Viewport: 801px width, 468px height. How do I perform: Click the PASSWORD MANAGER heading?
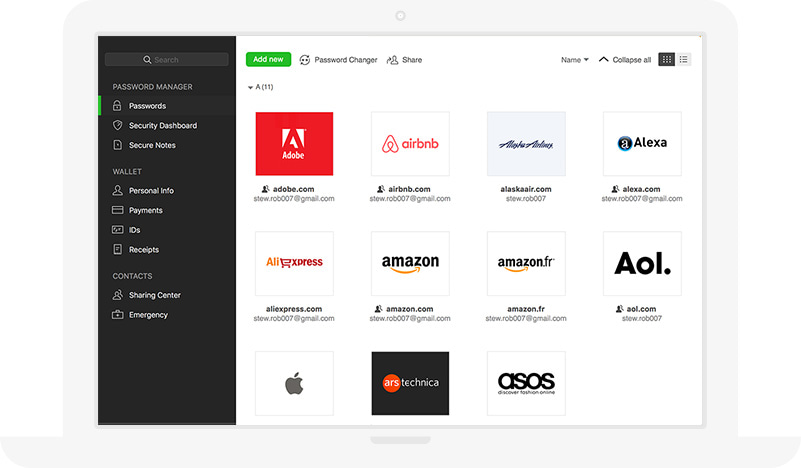click(153, 87)
